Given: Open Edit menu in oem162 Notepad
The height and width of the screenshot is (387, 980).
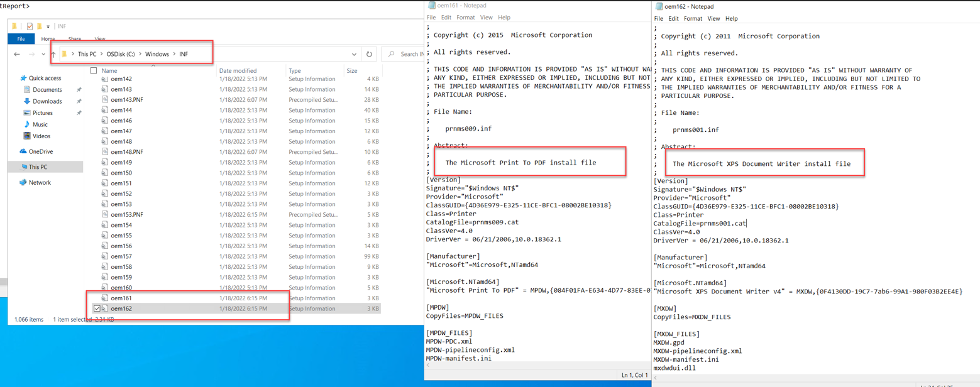Looking at the screenshot, I should (x=674, y=19).
